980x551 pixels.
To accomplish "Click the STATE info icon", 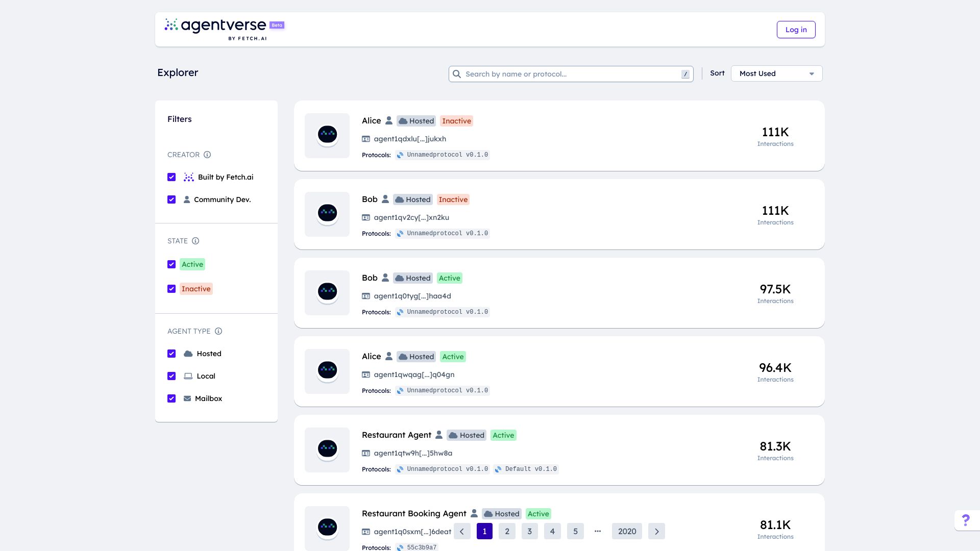I will click(x=195, y=241).
